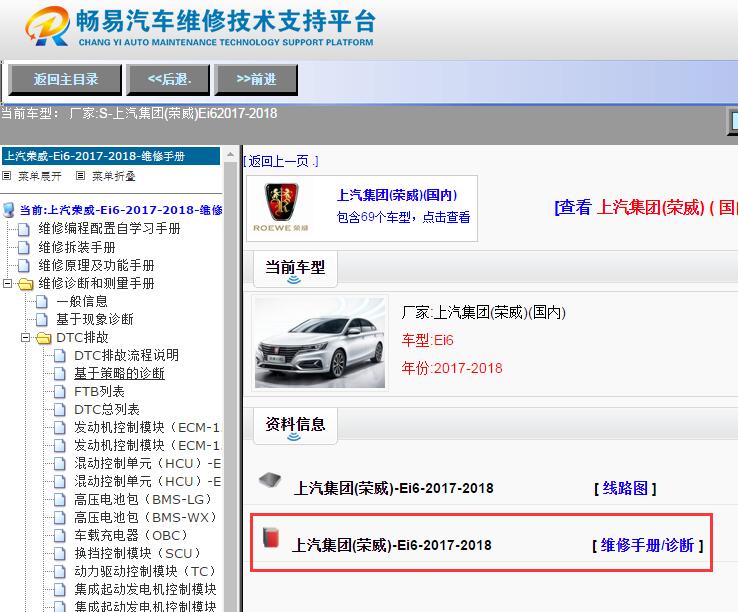
Task: Click page icon next to 车载充电器（OBC）
Action: coord(60,536)
